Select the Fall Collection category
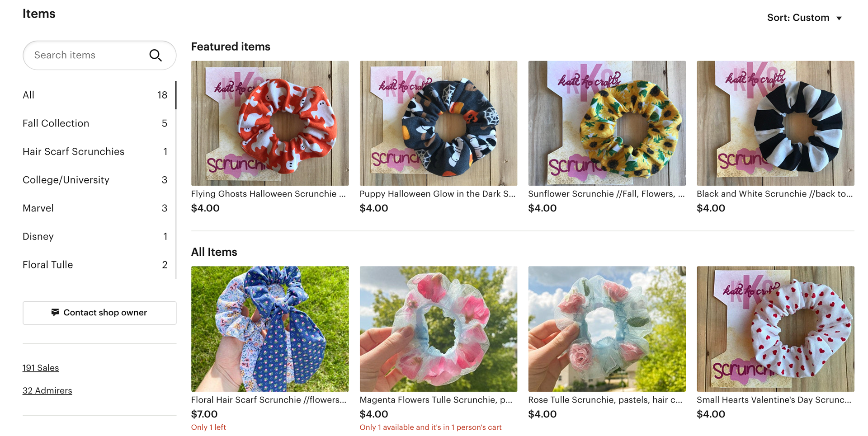Image resolution: width=868 pixels, height=436 pixels. pos(95,123)
